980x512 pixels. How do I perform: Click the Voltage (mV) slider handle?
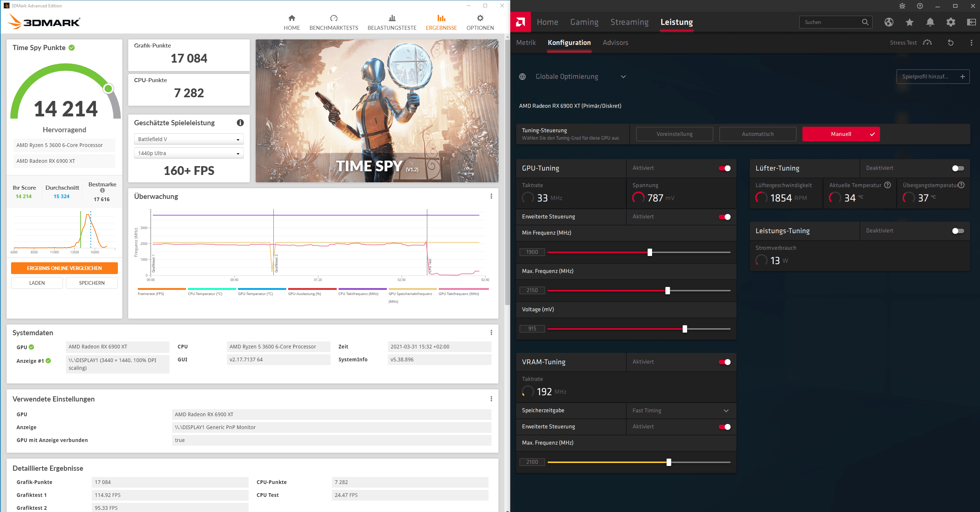pyautogui.click(x=685, y=329)
